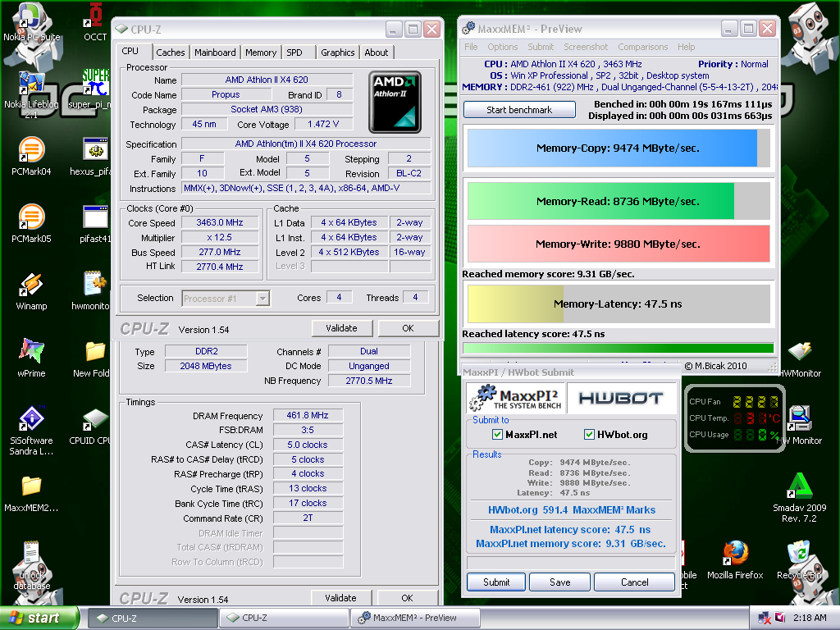Click Save in HWbot Submit dialog

pyautogui.click(x=559, y=582)
